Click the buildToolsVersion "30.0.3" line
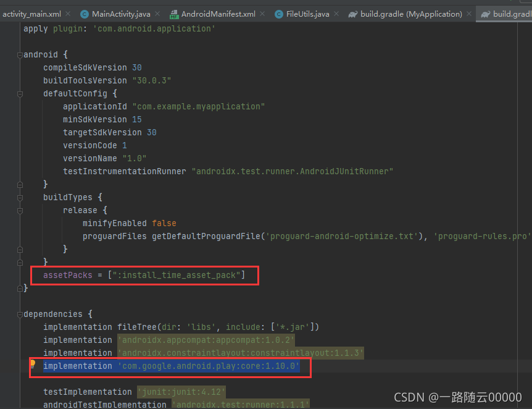 click(x=107, y=80)
